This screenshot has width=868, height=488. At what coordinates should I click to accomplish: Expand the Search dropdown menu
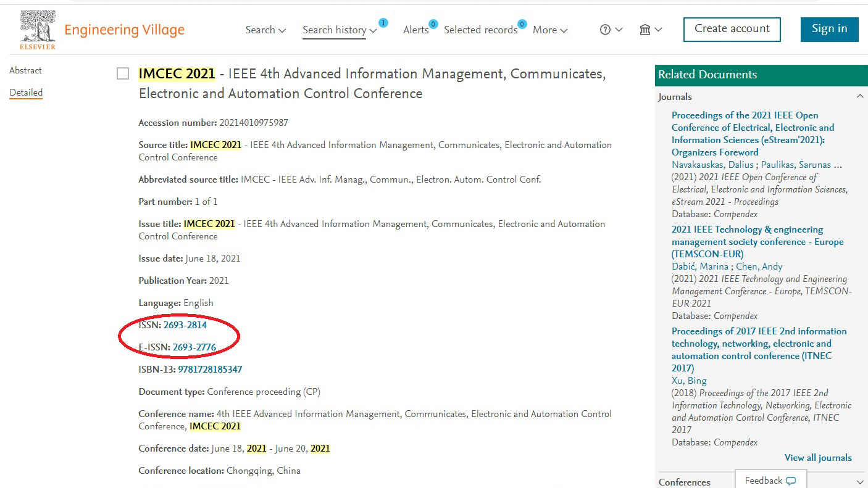click(x=265, y=30)
